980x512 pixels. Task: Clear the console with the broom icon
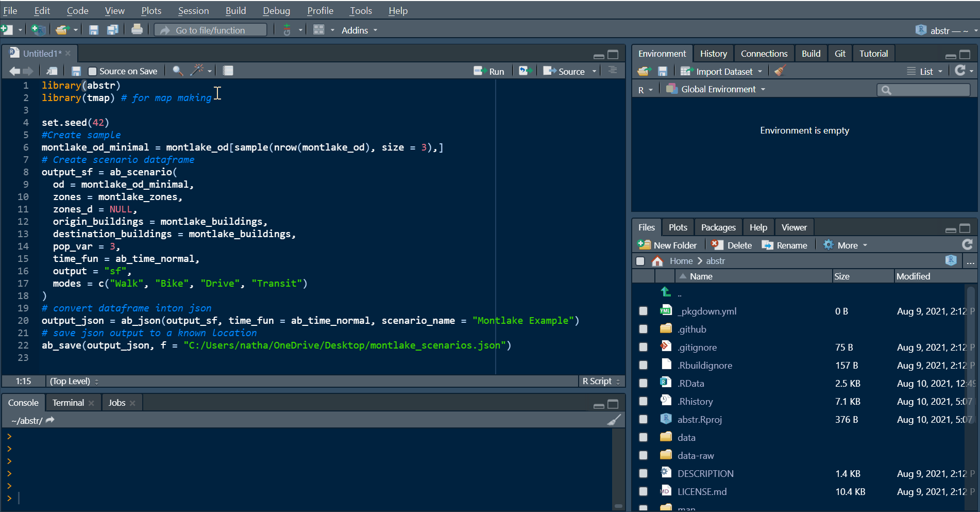point(614,420)
